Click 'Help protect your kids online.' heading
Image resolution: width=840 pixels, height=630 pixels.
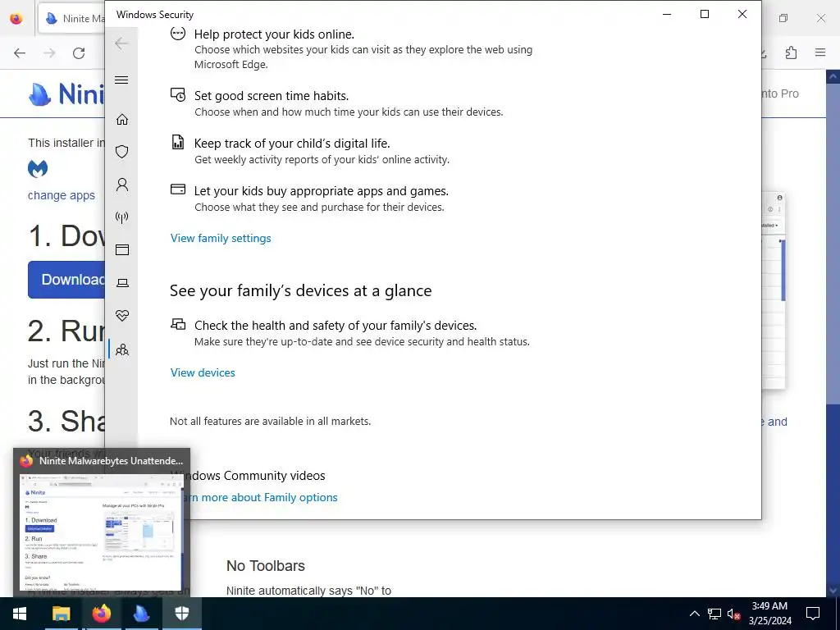tap(274, 34)
